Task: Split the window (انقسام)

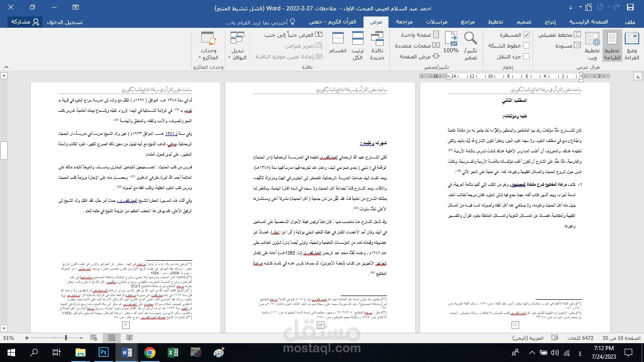Action: coord(338,43)
